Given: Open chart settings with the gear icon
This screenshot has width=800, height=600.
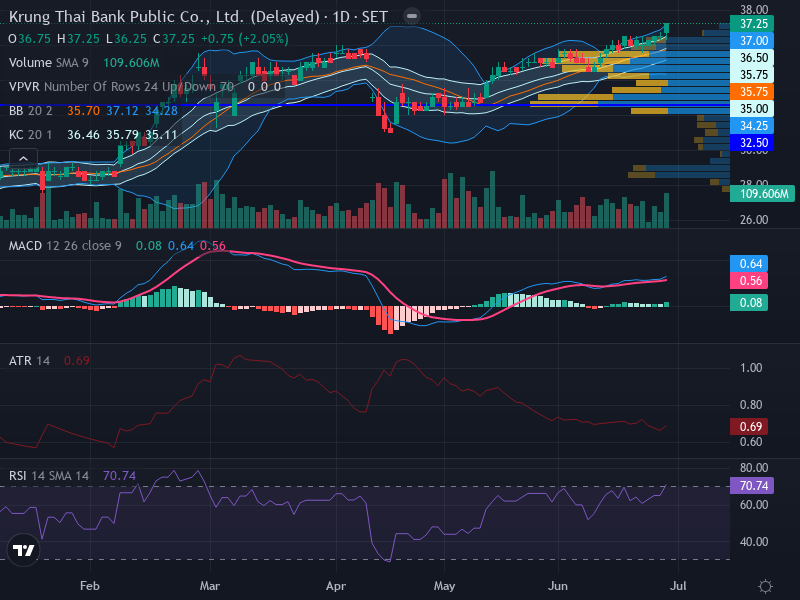Looking at the screenshot, I should pos(765,586).
